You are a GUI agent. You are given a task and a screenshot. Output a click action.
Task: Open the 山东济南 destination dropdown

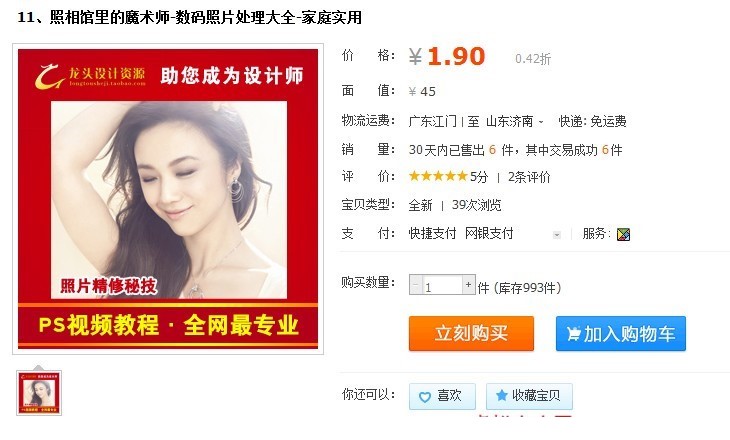(x=514, y=122)
